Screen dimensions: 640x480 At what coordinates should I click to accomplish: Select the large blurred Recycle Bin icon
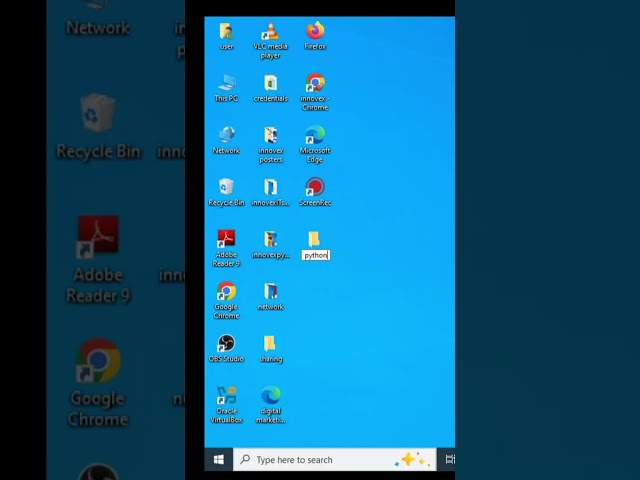(98, 113)
